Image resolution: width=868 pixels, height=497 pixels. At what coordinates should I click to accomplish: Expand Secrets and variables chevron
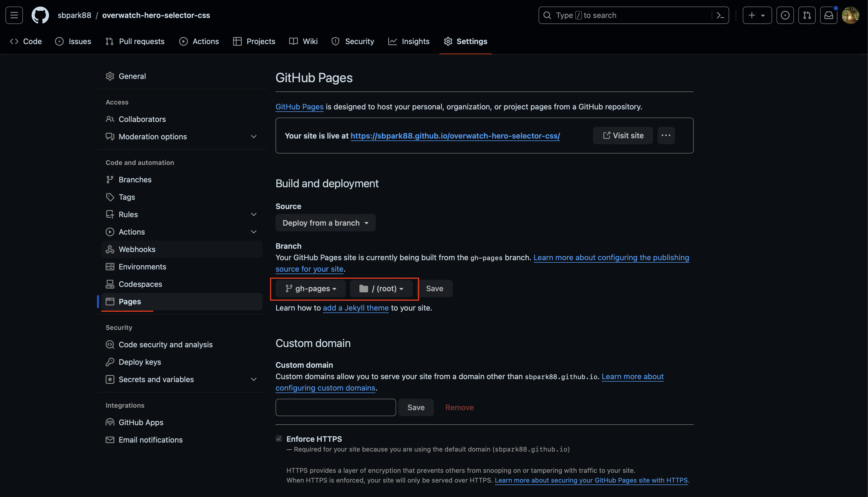(x=254, y=379)
